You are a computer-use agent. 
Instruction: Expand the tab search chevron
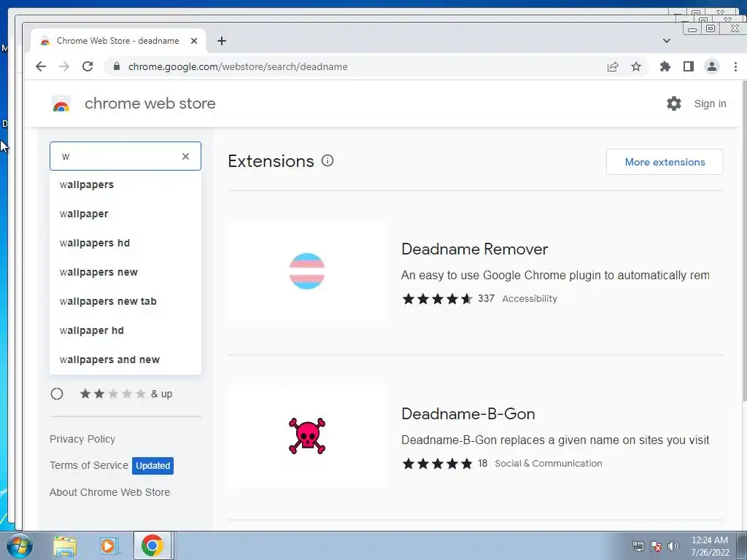667,41
